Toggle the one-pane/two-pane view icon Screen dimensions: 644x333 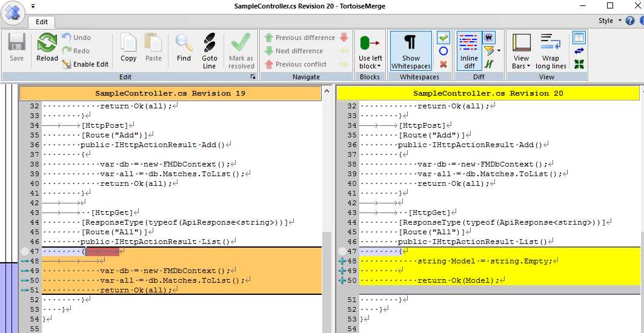coord(579,38)
